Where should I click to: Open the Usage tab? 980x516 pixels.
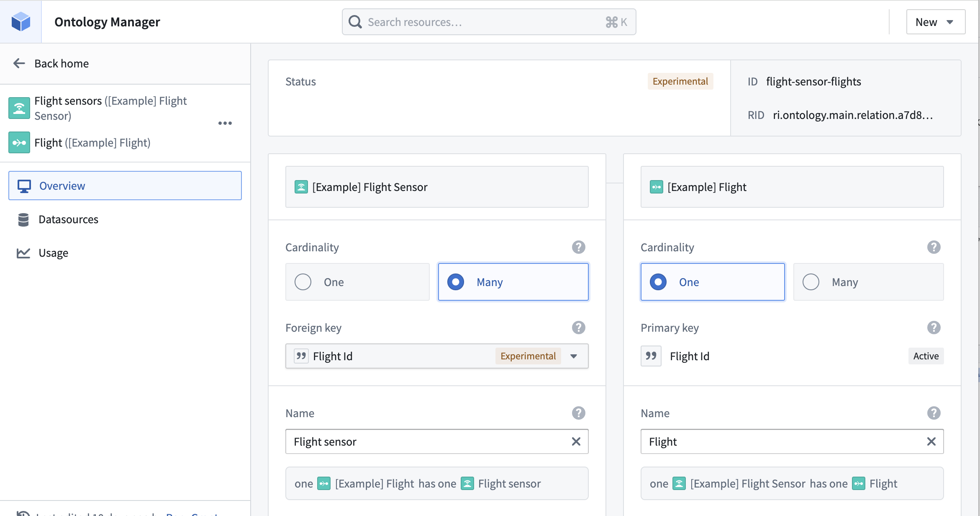coord(125,253)
